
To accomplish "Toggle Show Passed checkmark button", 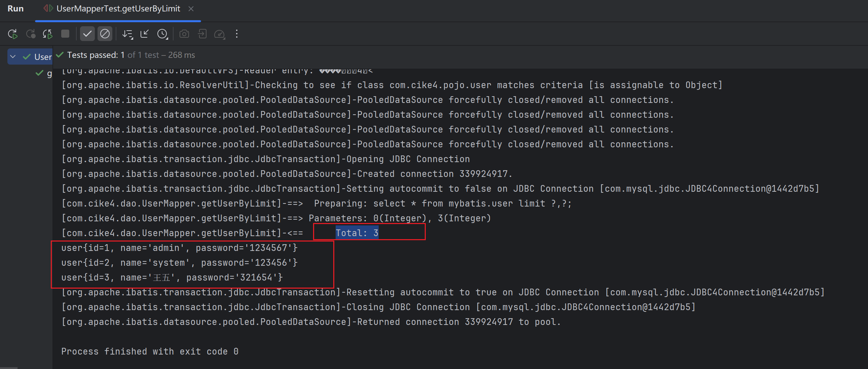I will (87, 34).
